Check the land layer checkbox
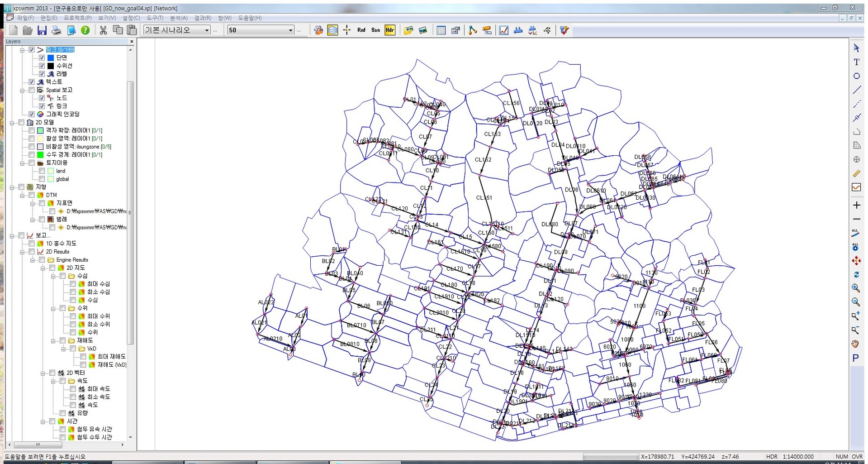 [x=42, y=171]
